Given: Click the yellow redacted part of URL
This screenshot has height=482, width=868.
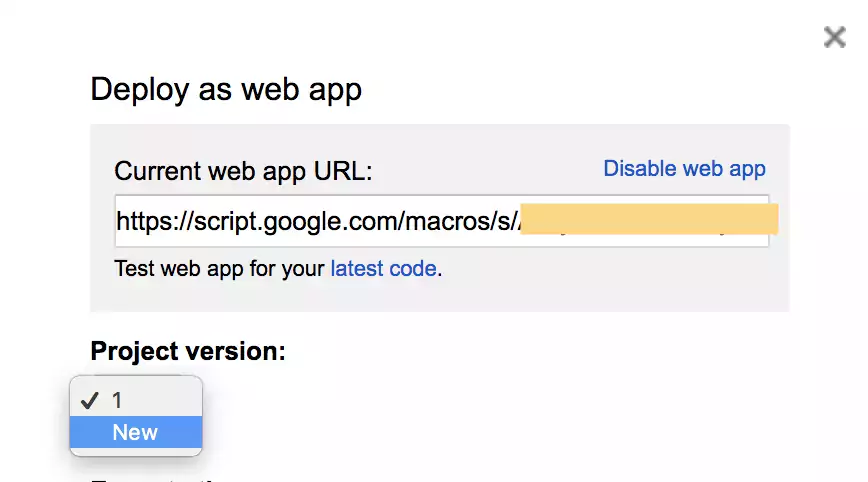Looking at the screenshot, I should point(650,220).
